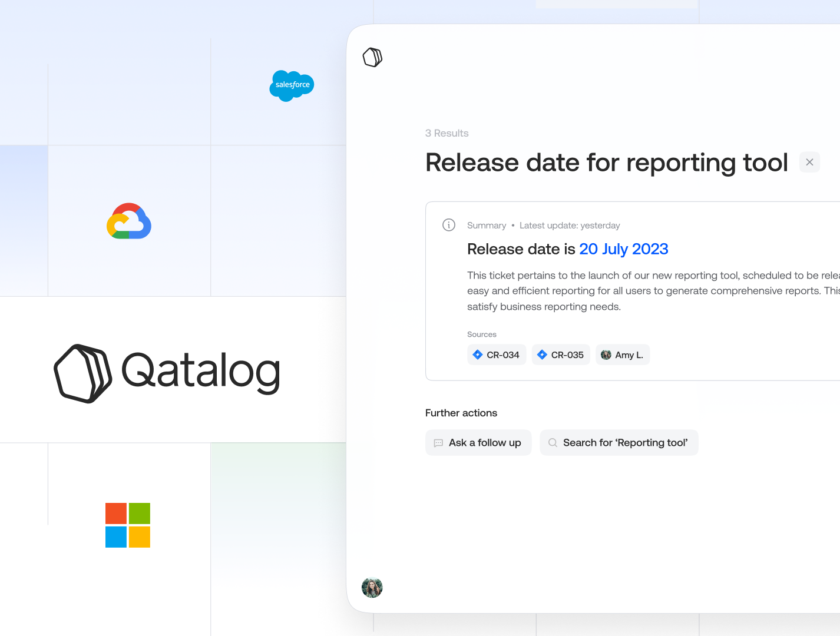This screenshot has width=840, height=636.
Task: Click the 20 July 2023 release date link
Action: pos(624,249)
